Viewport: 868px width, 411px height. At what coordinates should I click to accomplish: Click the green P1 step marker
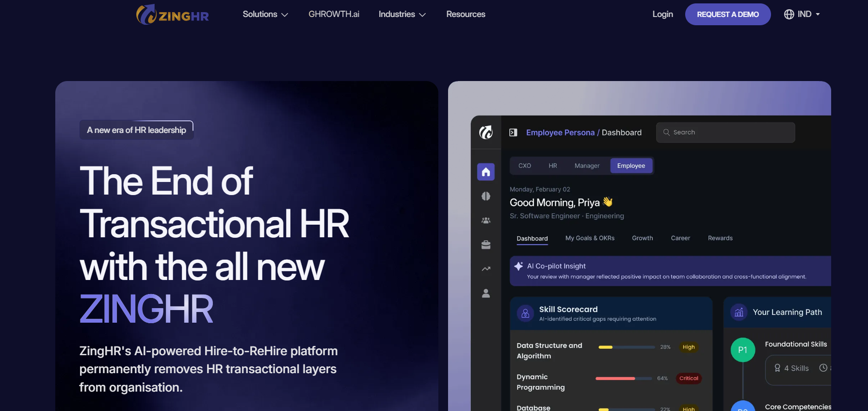(x=743, y=350)
